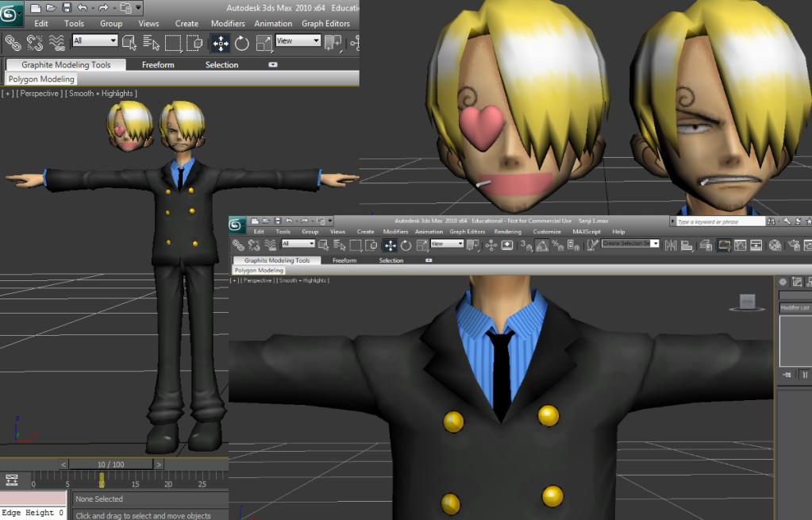
Task: Click Polygon Modeling panel in top-left window
Action: click(41, 79)
